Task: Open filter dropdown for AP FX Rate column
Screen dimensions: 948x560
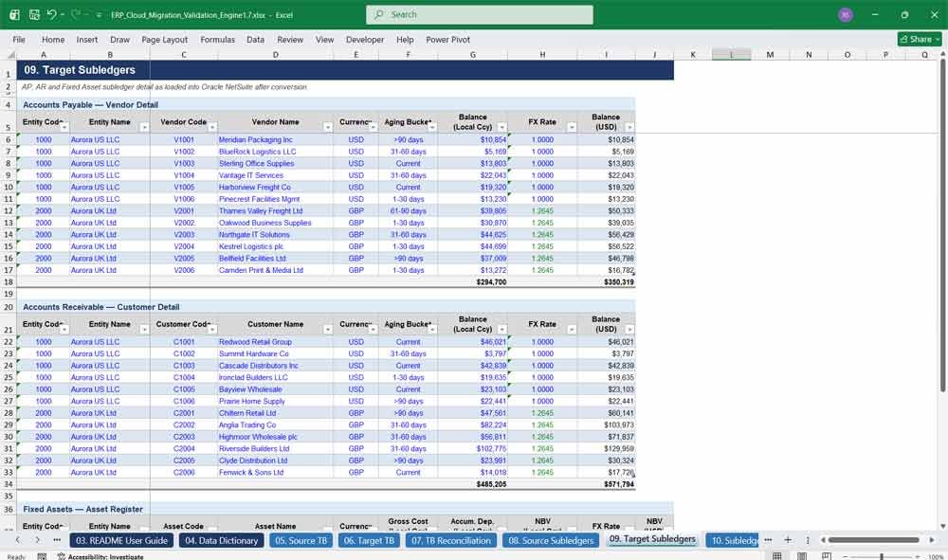Action: (572, 128)
